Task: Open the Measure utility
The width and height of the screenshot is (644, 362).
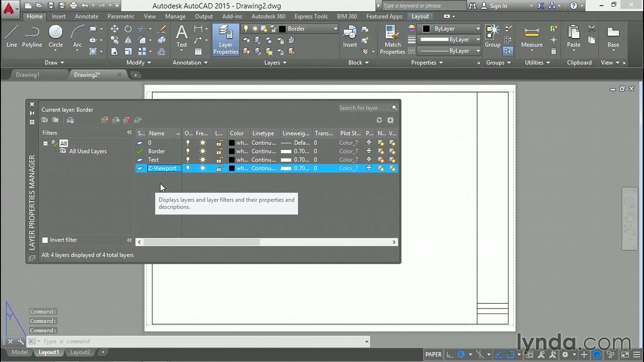Action: point(532,37)
